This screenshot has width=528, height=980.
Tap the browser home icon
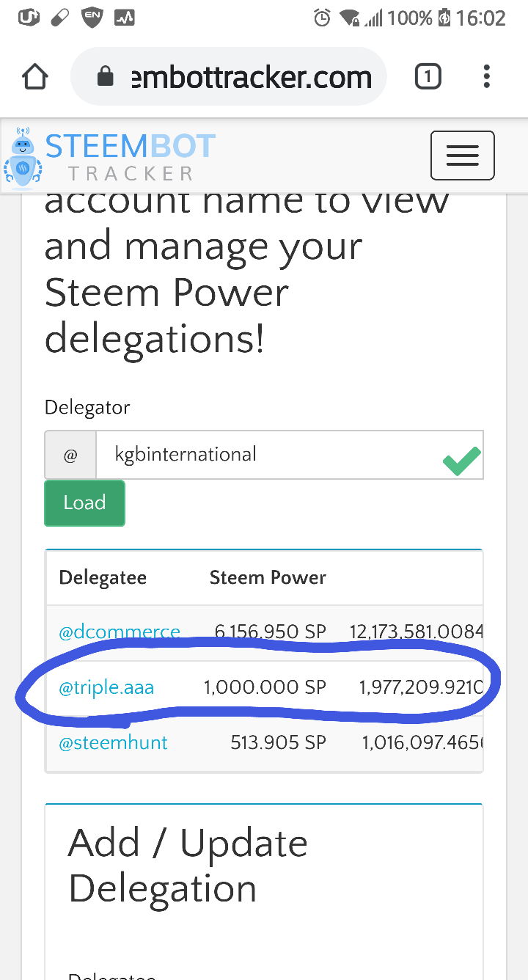[x=34, y=76]
